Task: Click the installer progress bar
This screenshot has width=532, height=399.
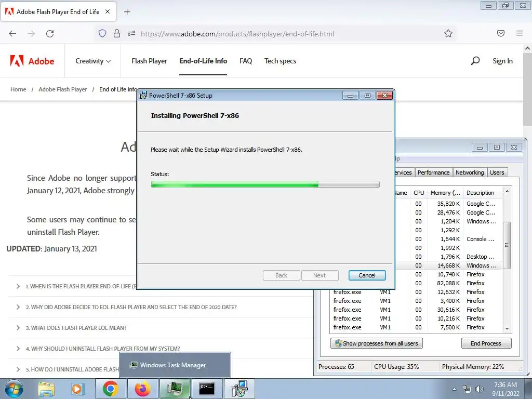Action: 265,184
